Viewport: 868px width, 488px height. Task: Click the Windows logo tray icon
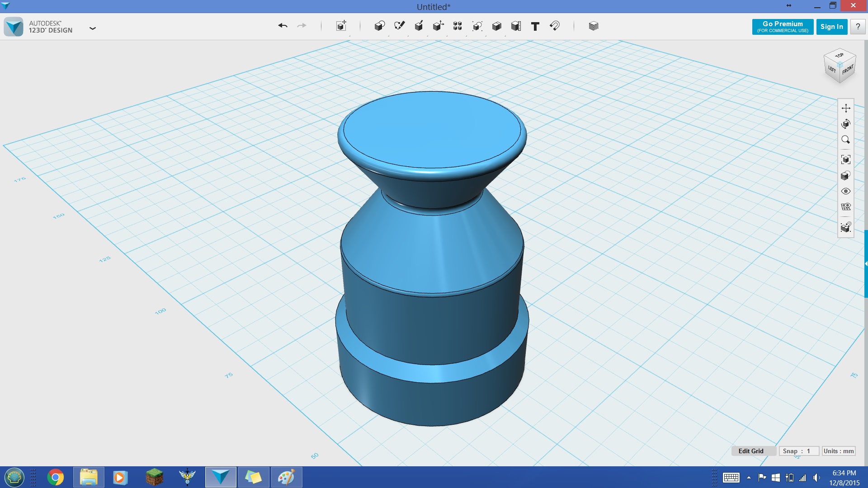tap(776, 478)
